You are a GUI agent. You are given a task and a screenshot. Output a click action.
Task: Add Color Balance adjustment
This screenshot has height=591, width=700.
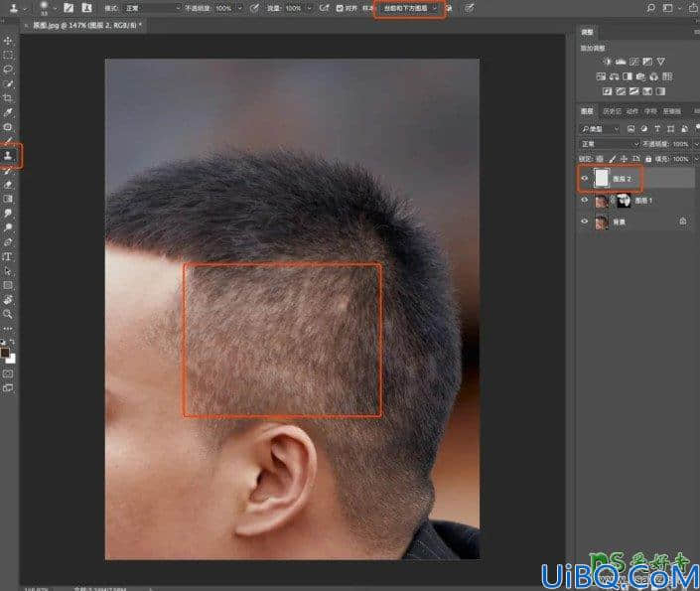[615, 76]
